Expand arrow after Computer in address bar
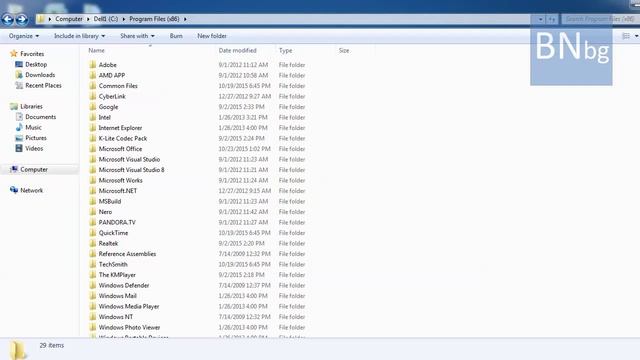Viewport: 640px width, 360px height. 88,19
